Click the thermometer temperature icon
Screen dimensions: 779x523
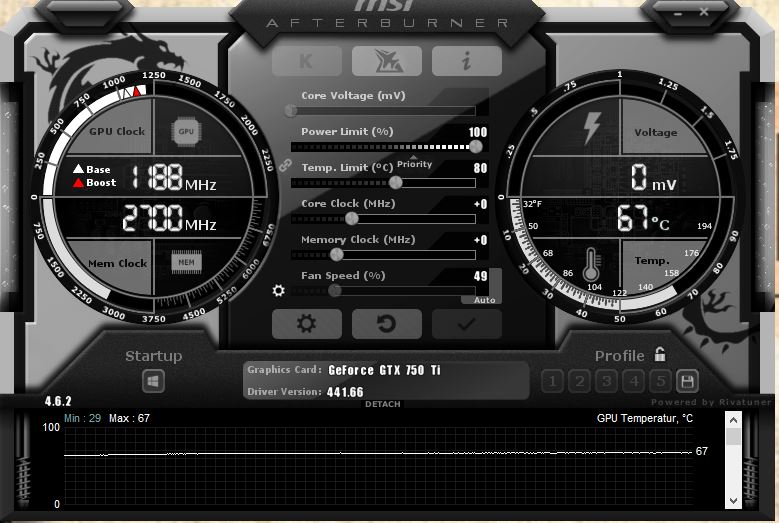click(x=591, y=264)
